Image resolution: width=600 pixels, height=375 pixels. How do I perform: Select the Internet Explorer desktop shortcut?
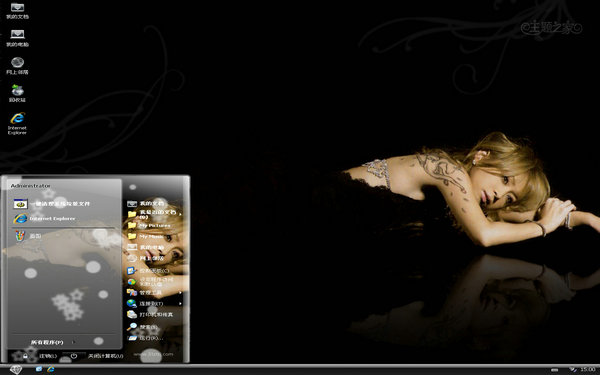coord(17,124)
